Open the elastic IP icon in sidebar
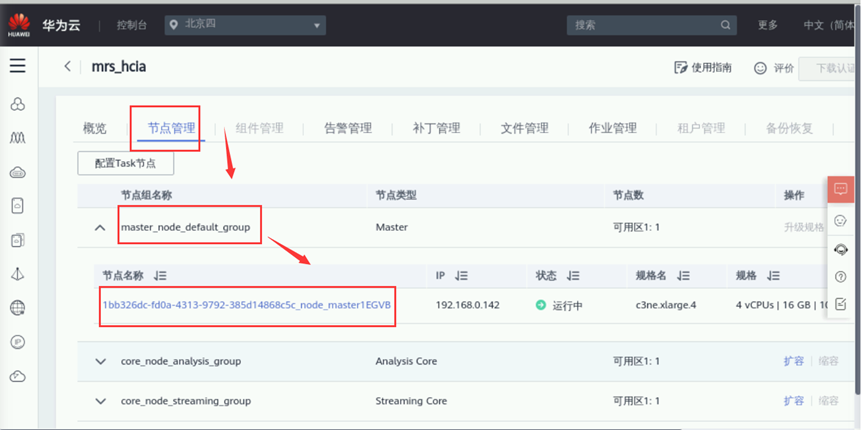This screenshot has width=865, height=430. [x=18, y=342]
